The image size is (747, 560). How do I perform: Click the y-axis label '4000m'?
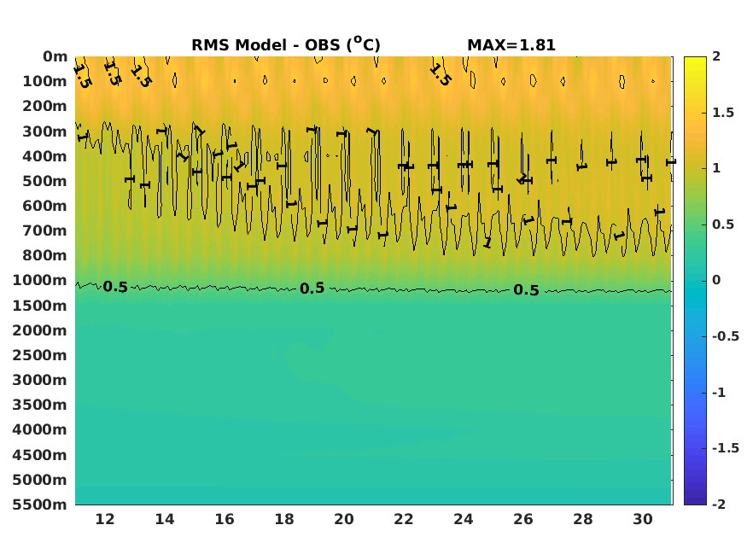(40, 429)
